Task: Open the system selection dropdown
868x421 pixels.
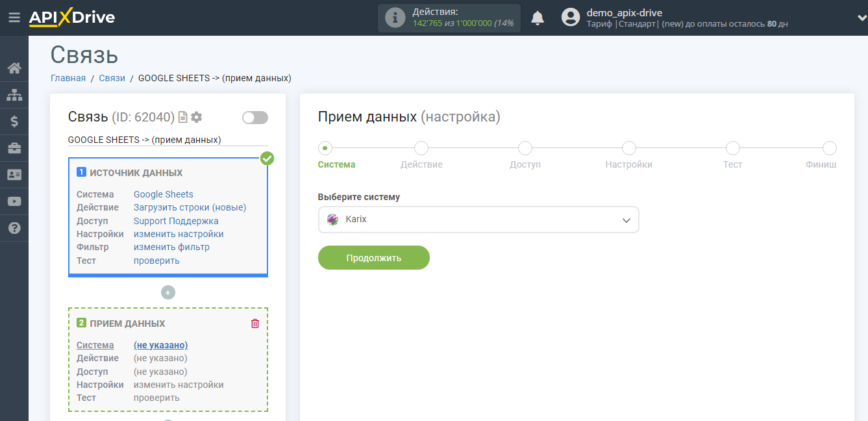Action: tap(478, 220)
